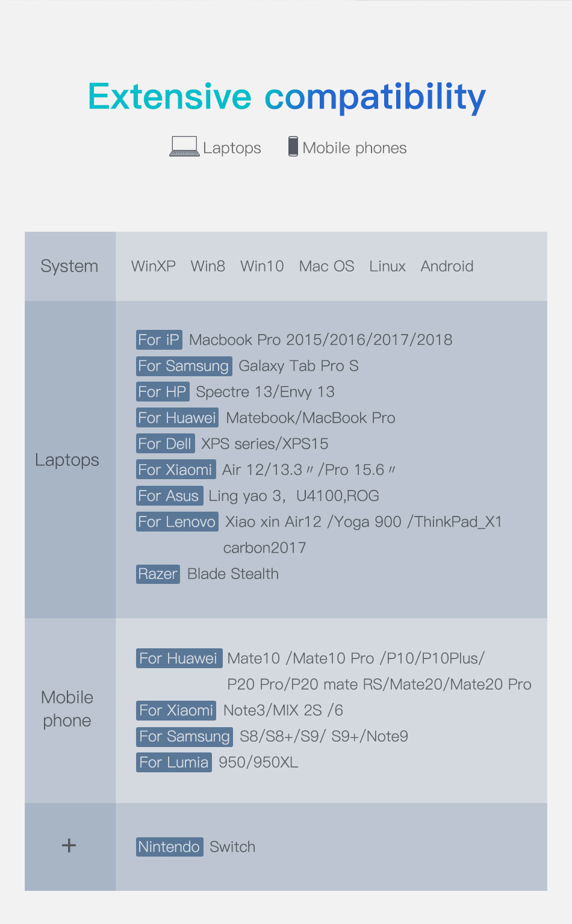Click the "For Samsung" tag beside S8/S8+
The image size is (572, 924).
[184, 736]
